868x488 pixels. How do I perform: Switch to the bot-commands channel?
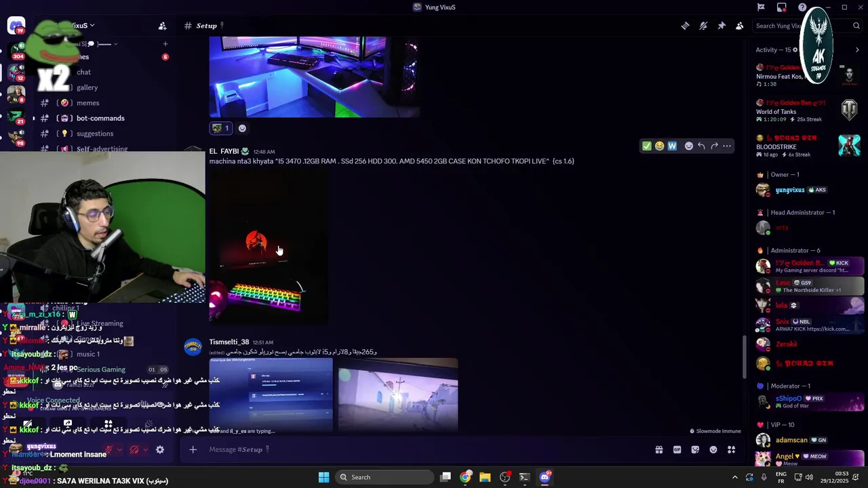point(102,118)
